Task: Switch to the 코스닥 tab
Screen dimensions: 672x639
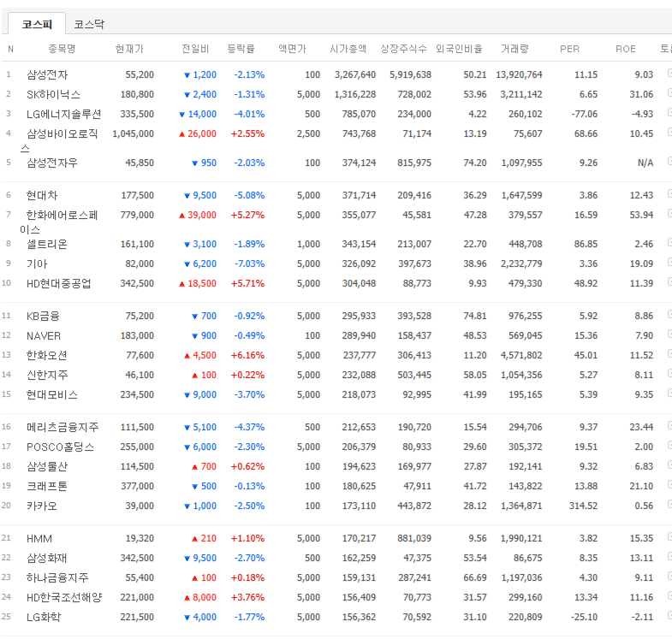Action: click(89, 24)
